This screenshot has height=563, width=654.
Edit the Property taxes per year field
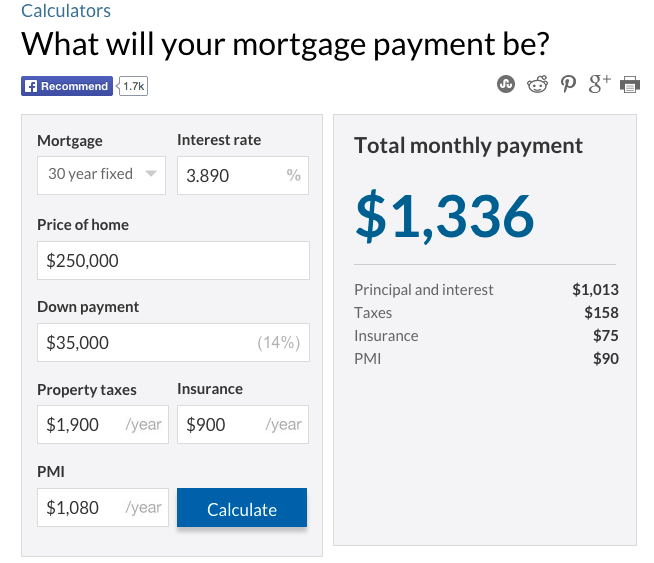click(x=80, y=424)
